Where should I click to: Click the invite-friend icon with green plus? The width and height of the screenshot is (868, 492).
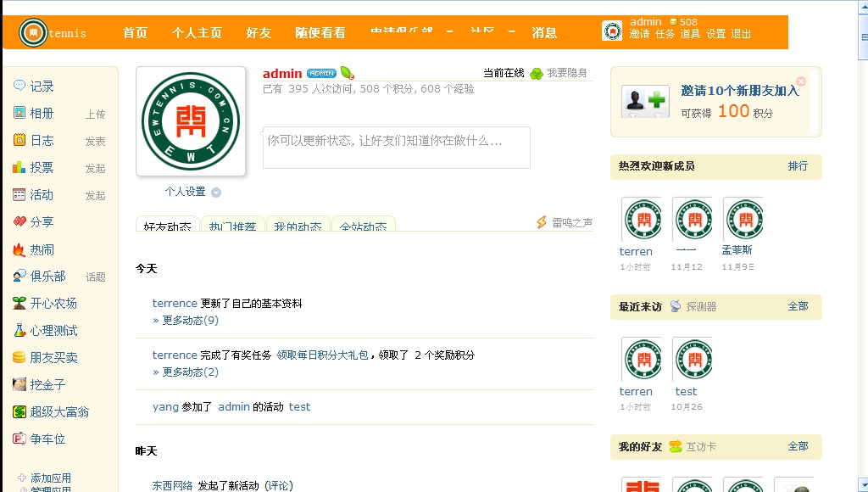643,101
